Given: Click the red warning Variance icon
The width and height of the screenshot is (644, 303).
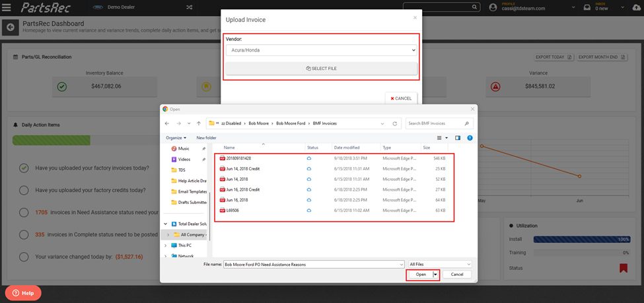Looking at the screenshot, I should pyautogui.click(x=496, y=86).
